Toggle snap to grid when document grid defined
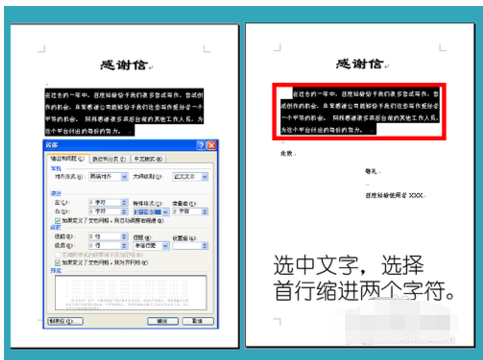483x360 pixels. (58, 263)
